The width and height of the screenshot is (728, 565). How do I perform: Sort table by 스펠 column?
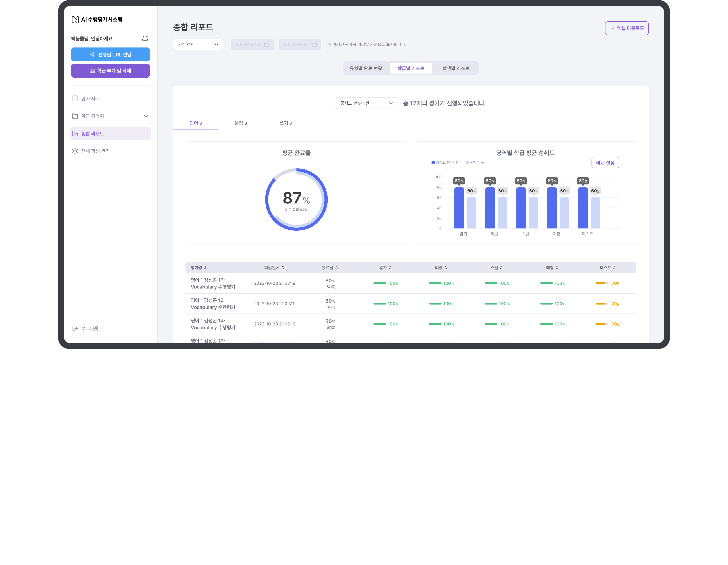[501, 267]
